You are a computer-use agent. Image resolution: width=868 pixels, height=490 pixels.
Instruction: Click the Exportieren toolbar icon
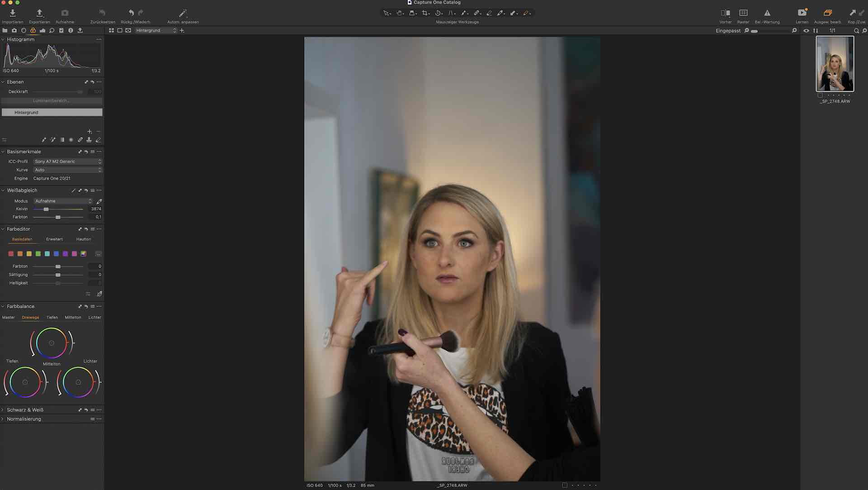coord(39,13)
